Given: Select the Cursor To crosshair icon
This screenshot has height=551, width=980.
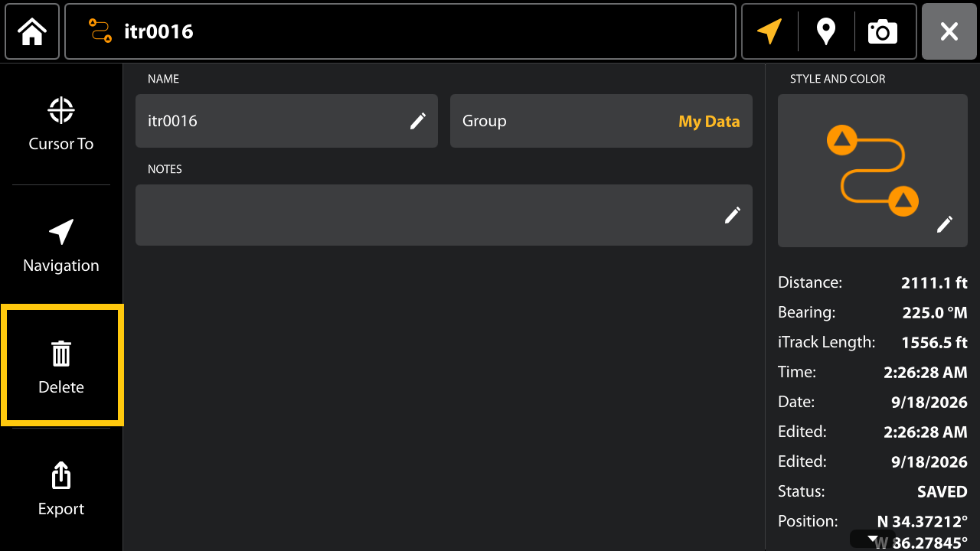Looking at the screenshot, I should tap(61, 110).
